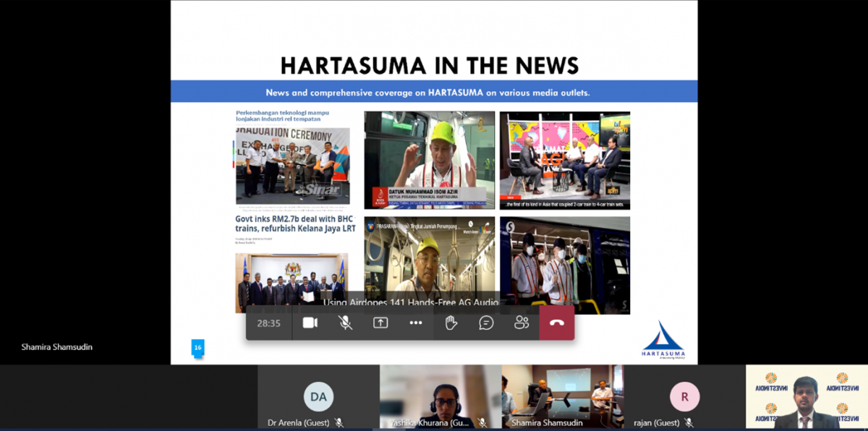Image resolution: width=868 pixels, height=431 pixels.
Task: Unmute the microphone in the meeting toolbar
Action: coord(345,323)
